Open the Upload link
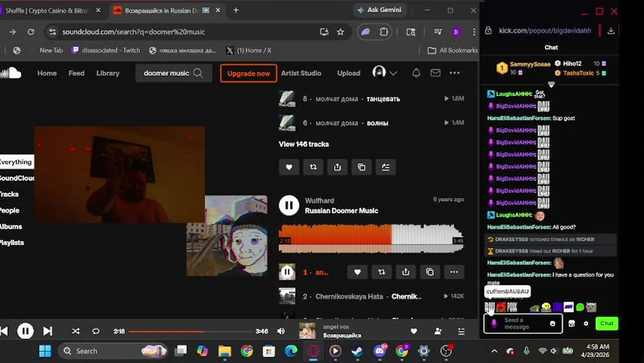Screen dimensions: 644x363 pyautogui.click(x=349, y=73)
